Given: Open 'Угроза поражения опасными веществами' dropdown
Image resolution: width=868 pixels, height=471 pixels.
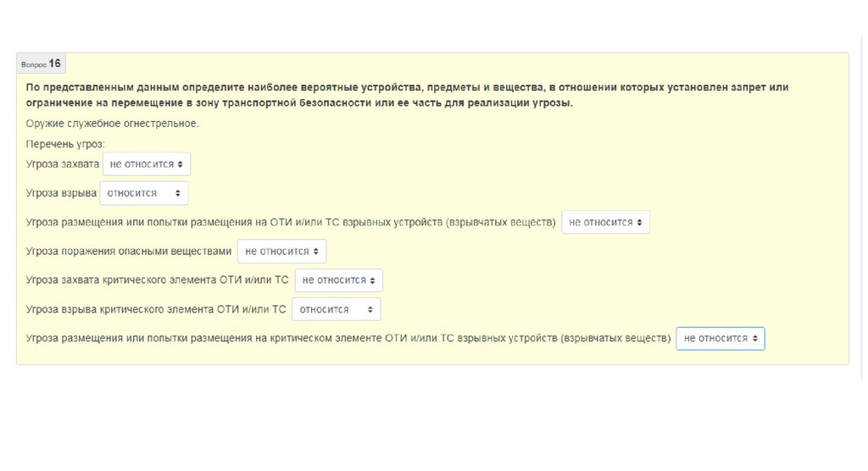Looking at the screenshot, I should (x=281, y=252).
